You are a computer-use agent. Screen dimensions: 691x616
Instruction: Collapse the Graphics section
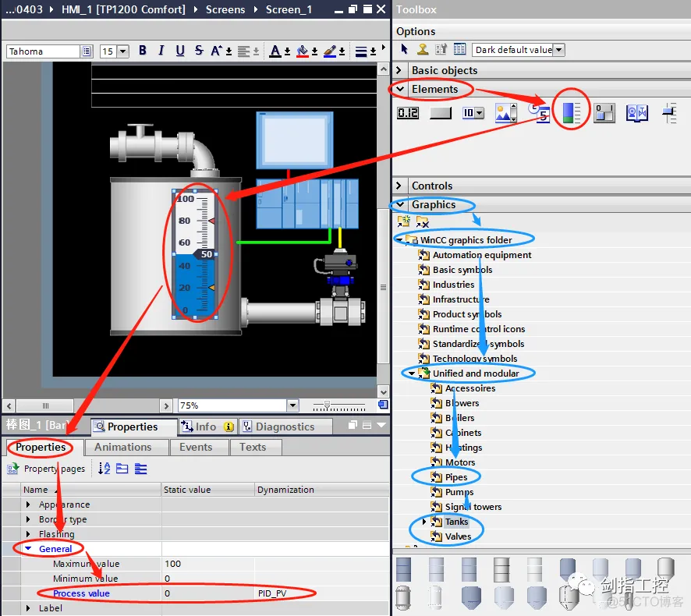pos(400,204)
